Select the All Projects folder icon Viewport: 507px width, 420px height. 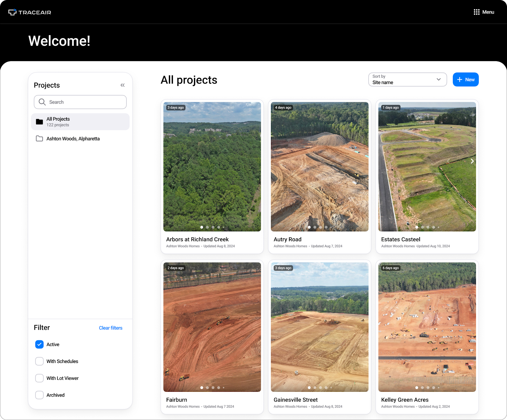pos(39,122)
